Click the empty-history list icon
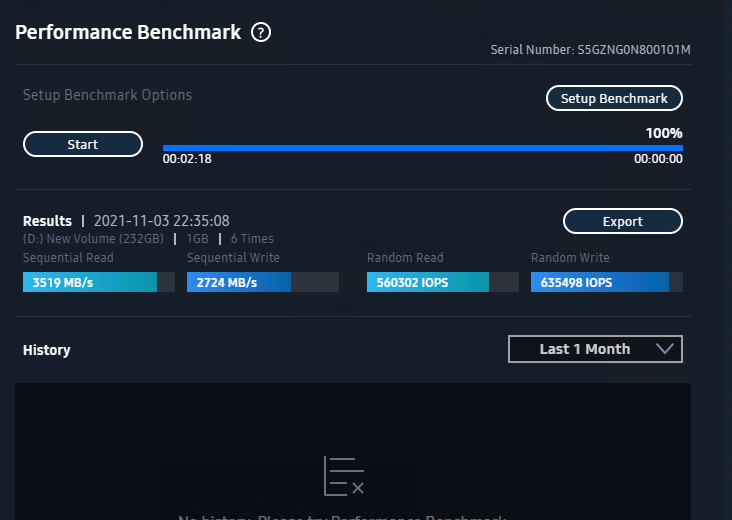Image resolution: width=732 pixels, height=520 pixels. 344,477
